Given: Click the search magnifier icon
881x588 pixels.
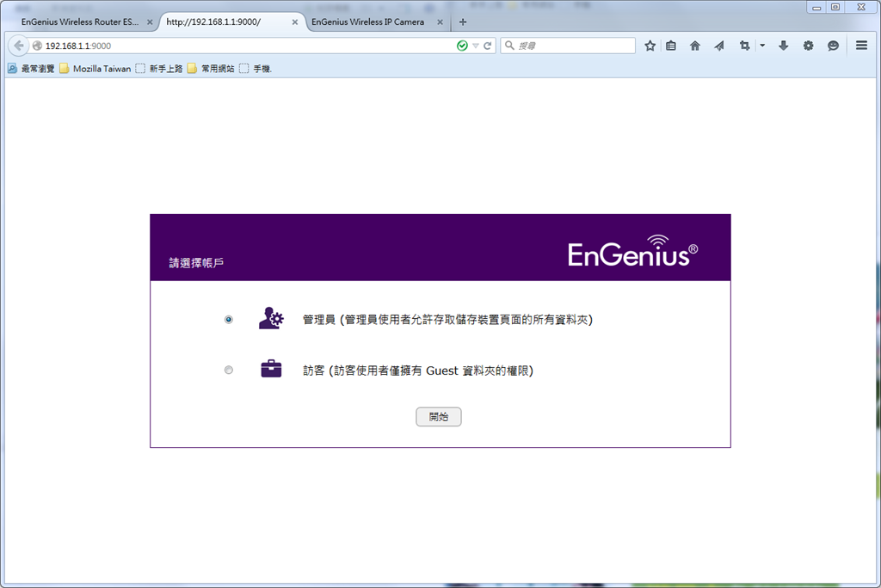Looking at the screenshot, I should (509, 46).
